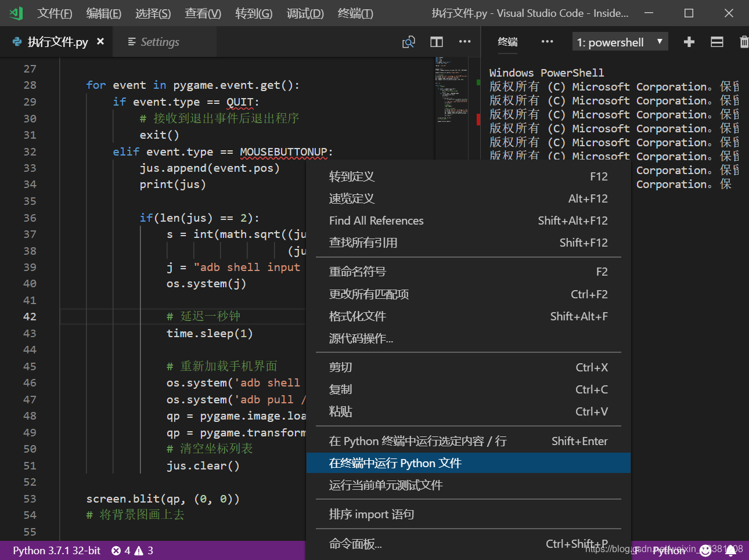Image resolution: width=749 pixels, height=560 pixels.
Task: Split the terminal panel
Action: (x=717, y=42)
